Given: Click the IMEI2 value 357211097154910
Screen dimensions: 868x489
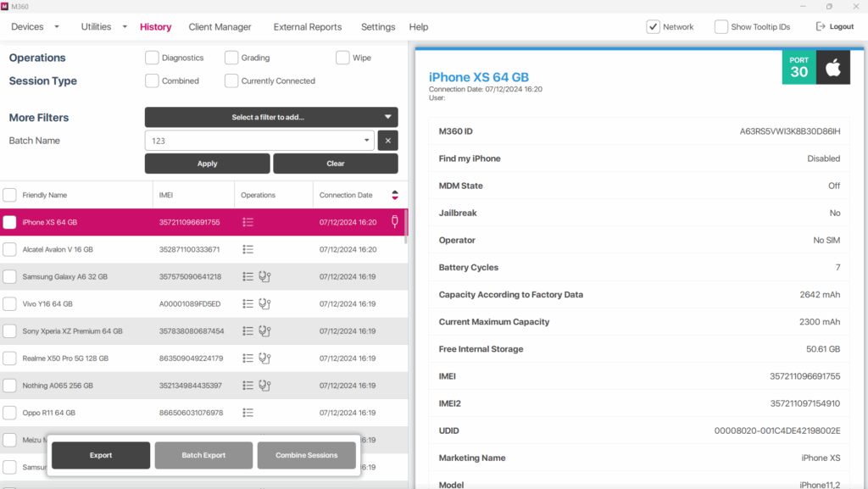Looking at the screenshot, I should (805, 403).
